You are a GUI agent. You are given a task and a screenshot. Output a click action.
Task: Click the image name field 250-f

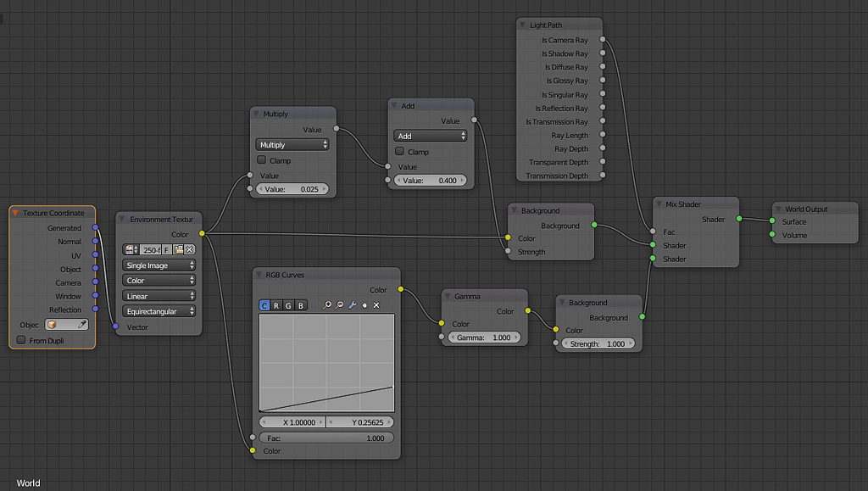point(151,249)
